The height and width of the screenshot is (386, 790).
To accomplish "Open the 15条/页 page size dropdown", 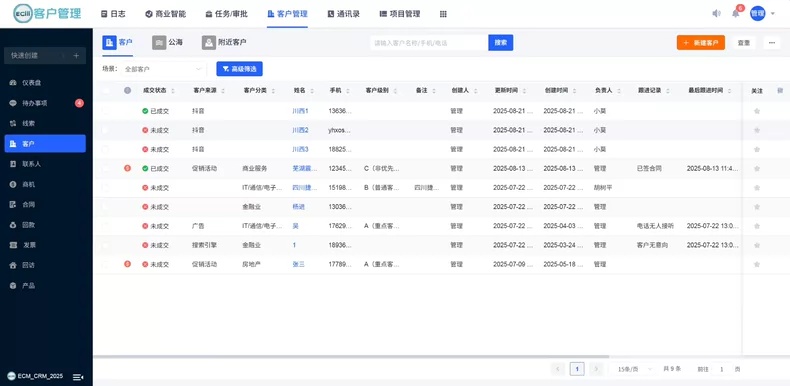I will (631, 369).
